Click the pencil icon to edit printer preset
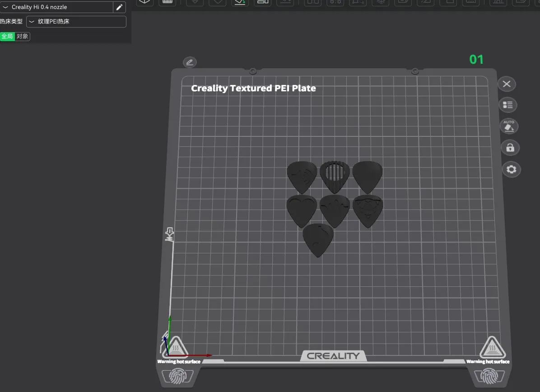This screenshot has height=392, width=540. click(x=119, y=7)
